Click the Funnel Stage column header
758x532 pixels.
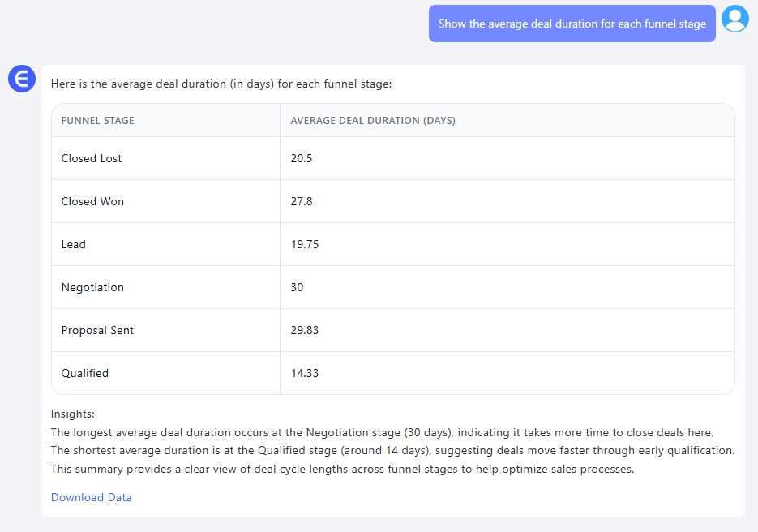click(x=98, y=121)
